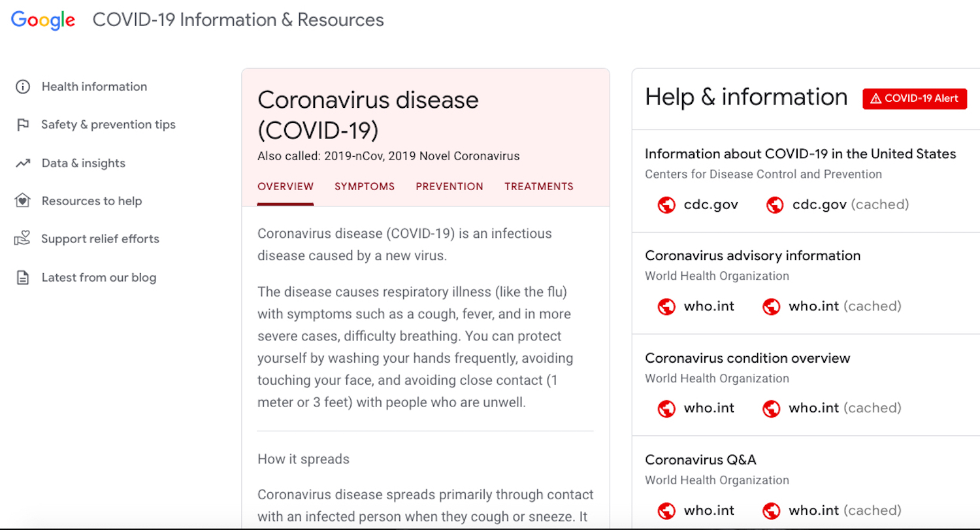980x530 pixels.
Task: Click the Safety & prevention tips flag icon
Action: pos(23,125)
